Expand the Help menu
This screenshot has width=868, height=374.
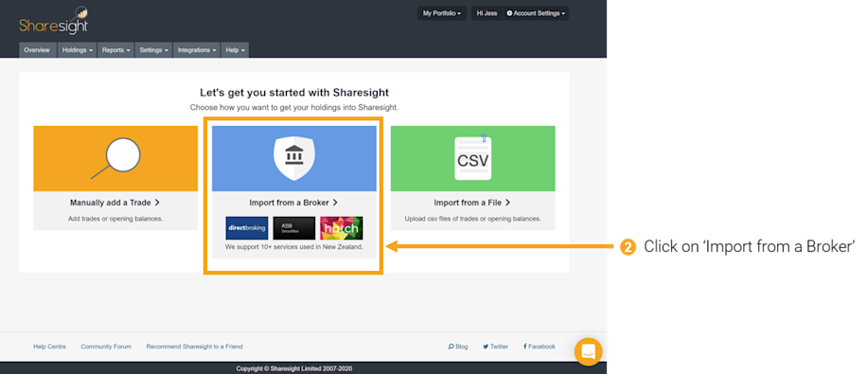235,50
